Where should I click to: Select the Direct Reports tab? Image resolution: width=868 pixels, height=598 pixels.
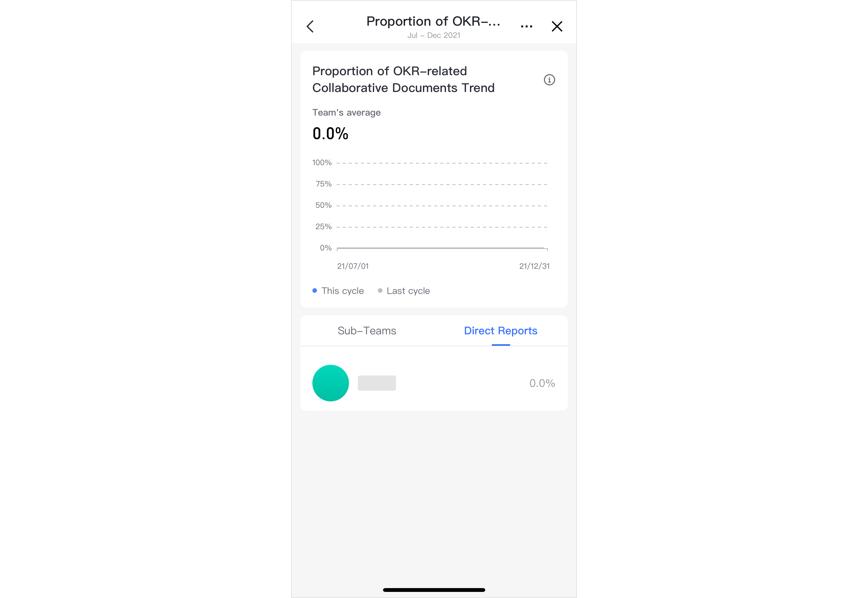click(501, 331)
